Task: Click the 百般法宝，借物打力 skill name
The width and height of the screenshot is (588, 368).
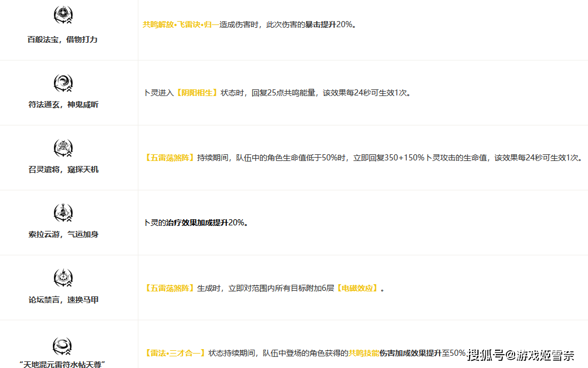Action: pos(63,40)
